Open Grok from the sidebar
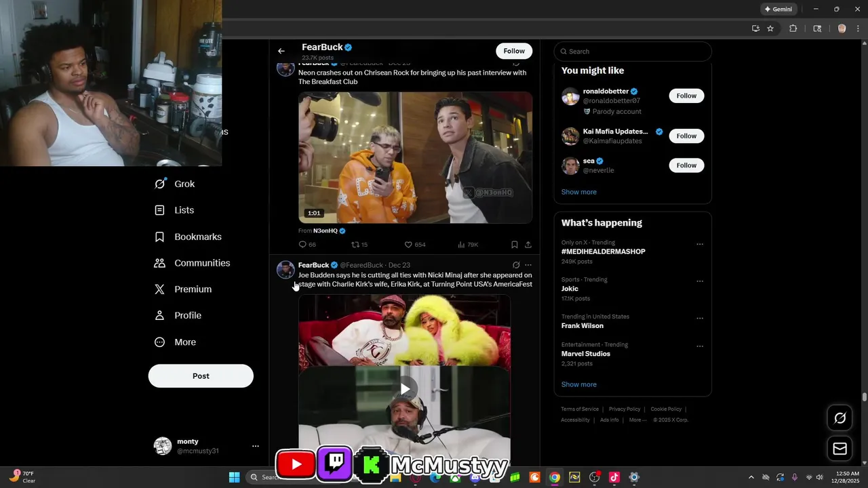 point(176,184)
